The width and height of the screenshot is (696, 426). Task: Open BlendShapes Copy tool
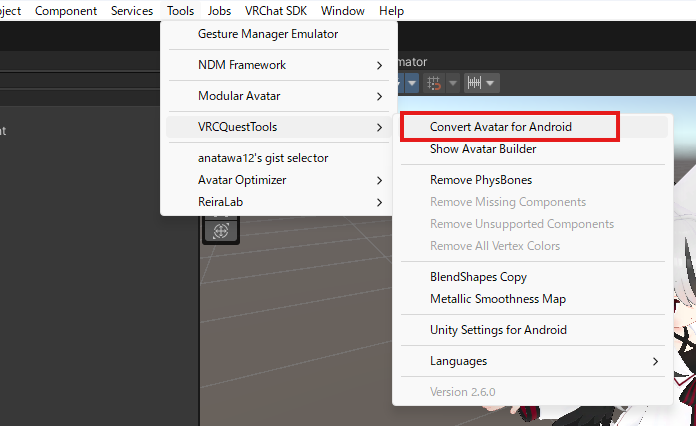tap(533, 277)
